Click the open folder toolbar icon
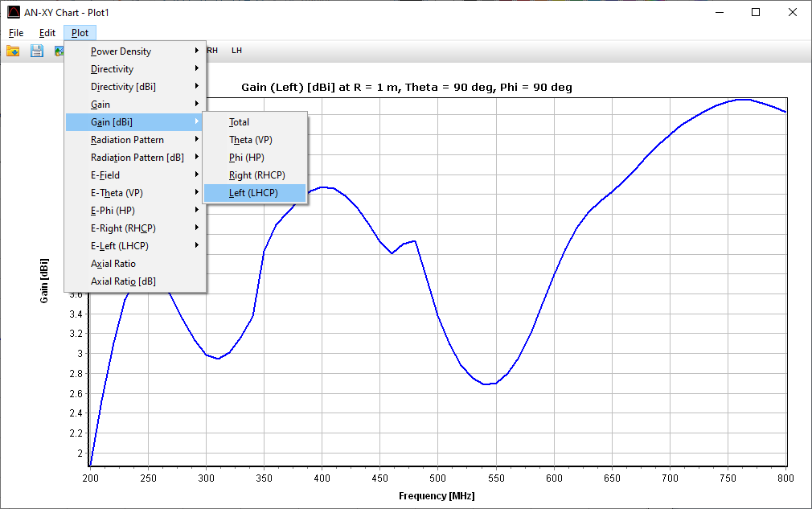Image resolution: width=812 pixels, height=509 pixels. point(13,51)
